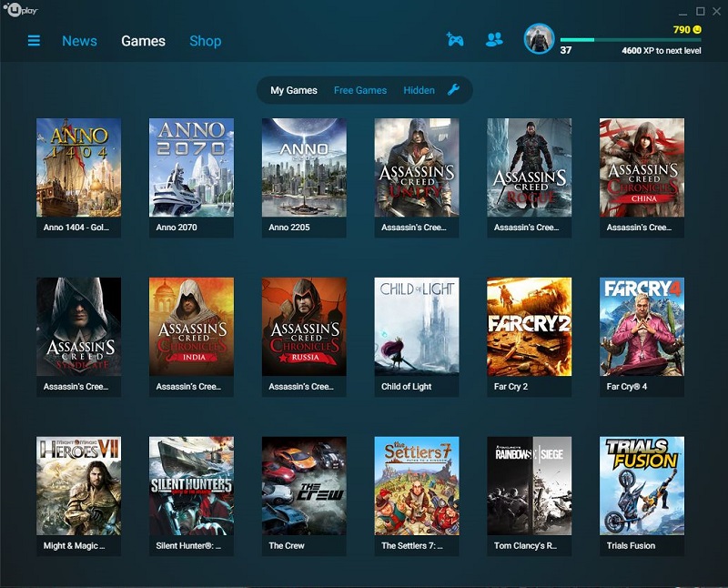The image size is (728, 588).
Task: Open the Shop tab
Action: pyautogui.click(x=205, y=41)
